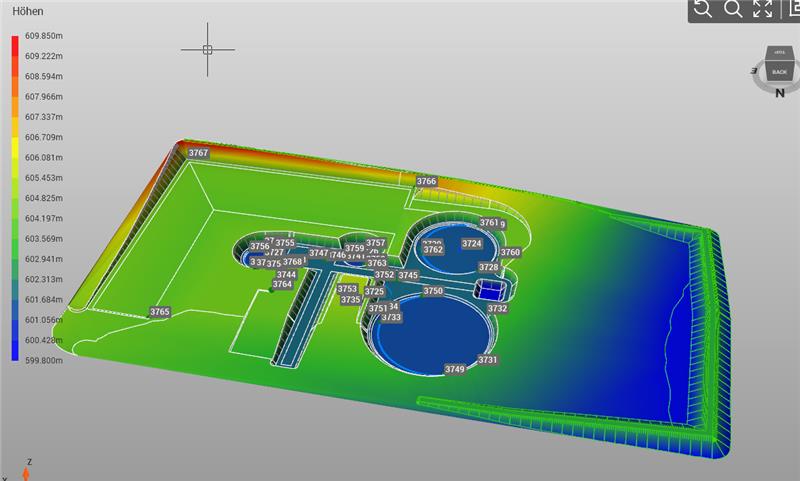Click the BACK face of the view cube

(x=779, y=72)
